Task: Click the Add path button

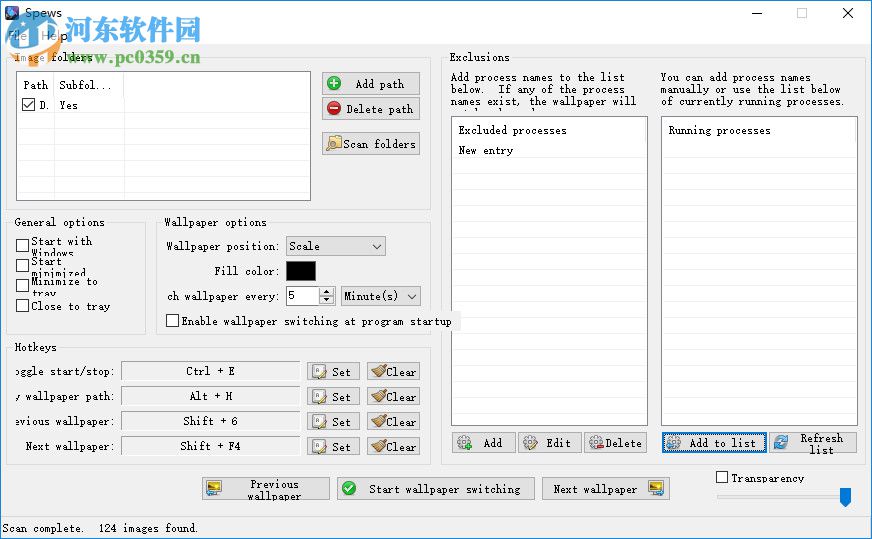Action: tap(370, 83)
